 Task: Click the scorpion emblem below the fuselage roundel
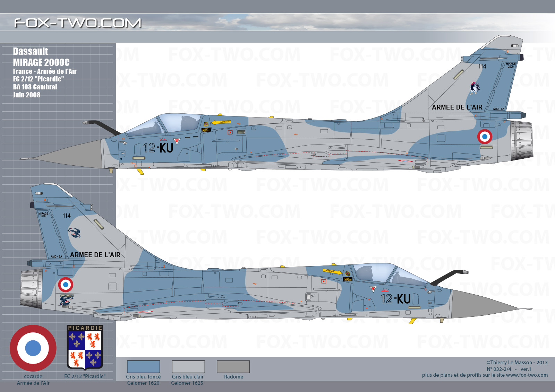[66, 300]
